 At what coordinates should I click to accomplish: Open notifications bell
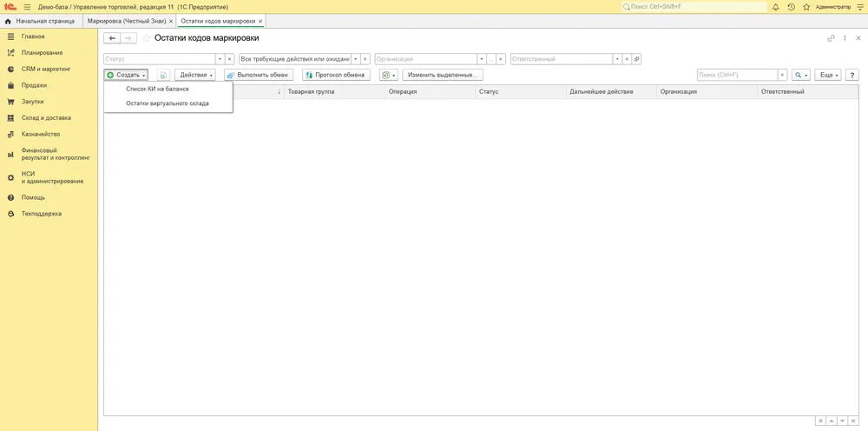point(775,7)
